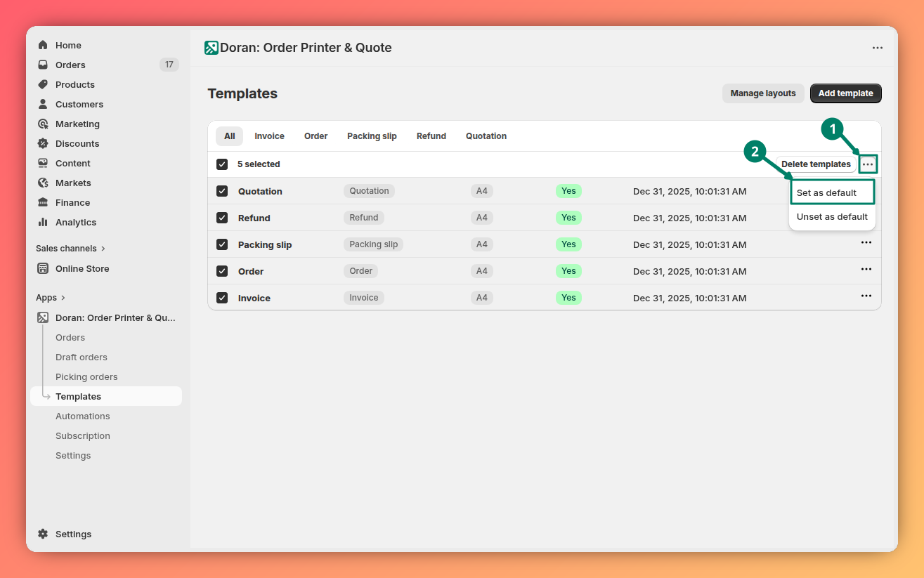Switch to the Packing slip tab
Viewport: 924px width, 578px height.
[x=372, y=136]
